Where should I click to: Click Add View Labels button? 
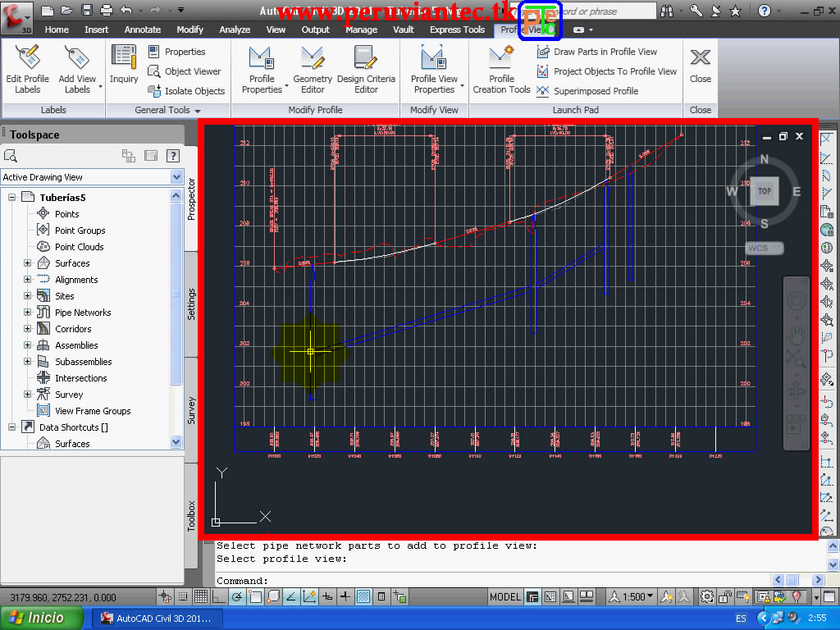77,69
